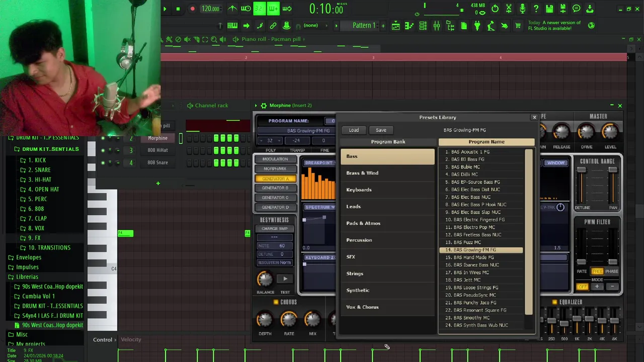Click the Chorus Depth knob
Image resolution: width=644 pixels, height=362 pixels.
pyautogui.click(x=265, y=319)
